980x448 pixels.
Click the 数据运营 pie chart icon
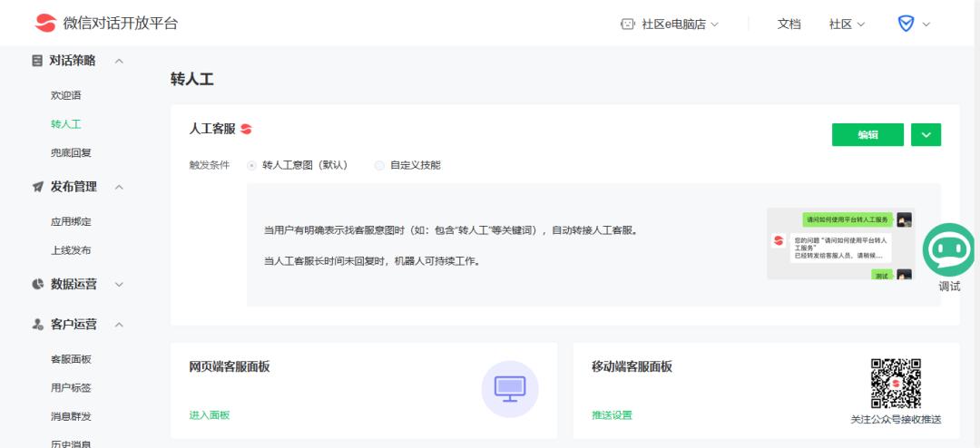point(37,284)
